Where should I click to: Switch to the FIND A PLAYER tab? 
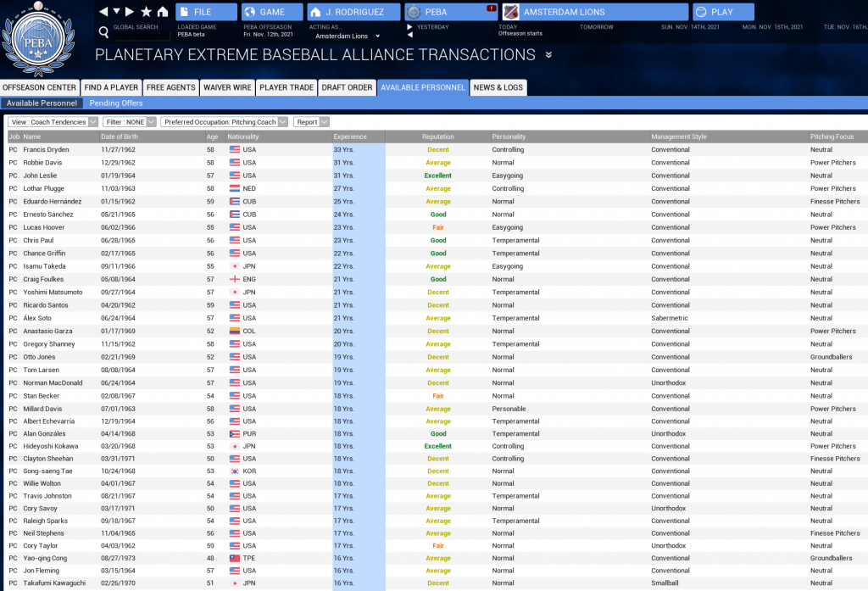[111, 87]
